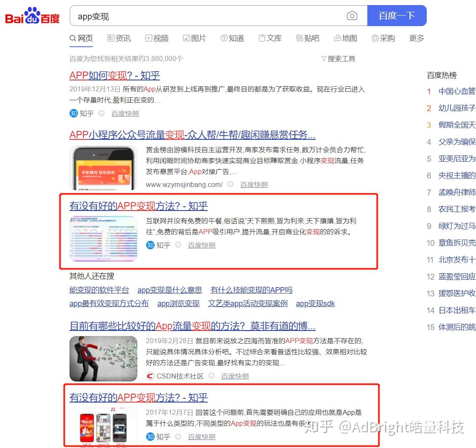Open hot list item 10 章鱼拆贝壳
Screen dimensions: 476x448
coord(457,243)
